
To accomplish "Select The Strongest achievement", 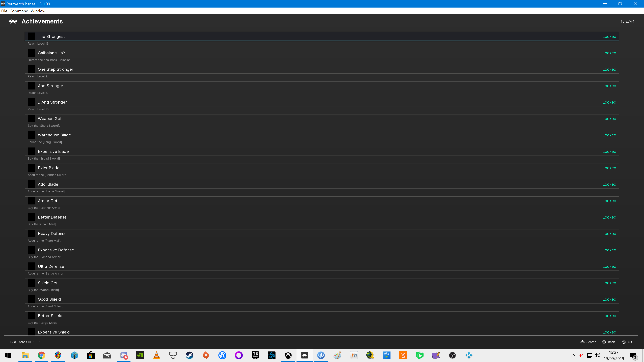I will pyautogui.click(x=322, y=37).
